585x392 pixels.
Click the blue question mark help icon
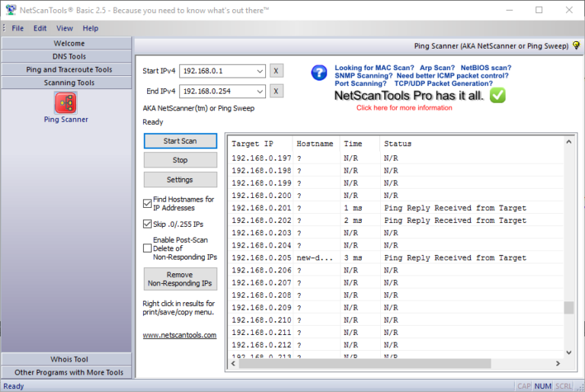(319, 73)
